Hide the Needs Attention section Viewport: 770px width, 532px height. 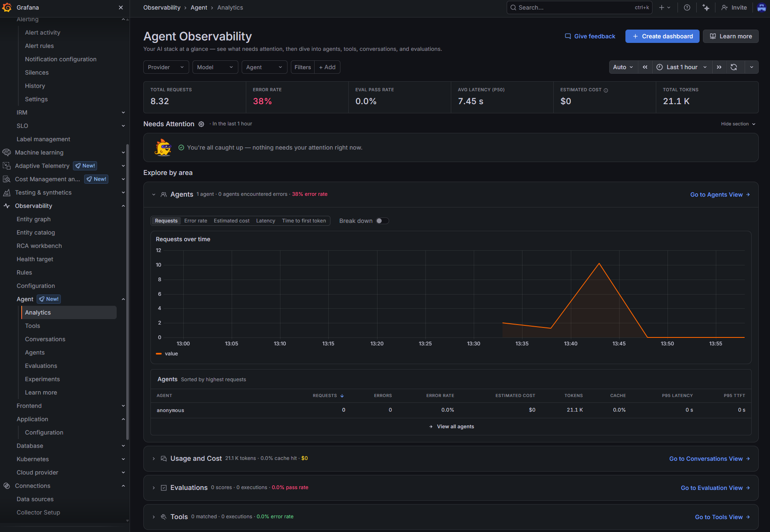[x=738, y=124]
